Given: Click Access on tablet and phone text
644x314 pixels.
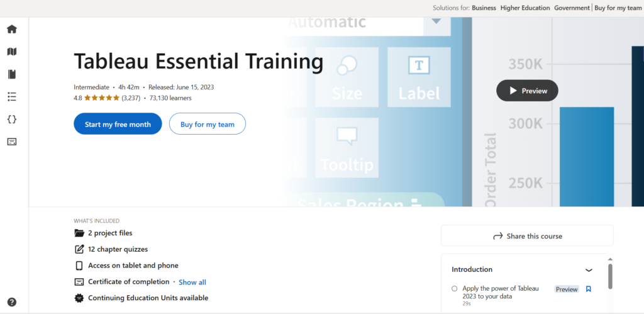Looking at the screenshot, I should point(133,266).
